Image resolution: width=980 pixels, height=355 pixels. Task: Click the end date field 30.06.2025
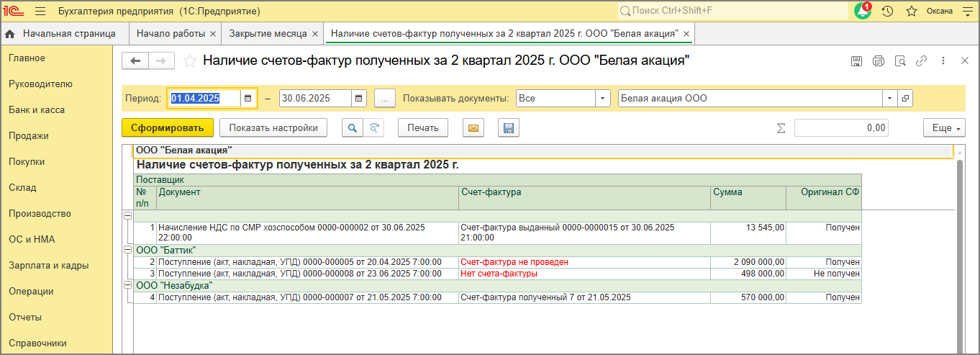315,99
